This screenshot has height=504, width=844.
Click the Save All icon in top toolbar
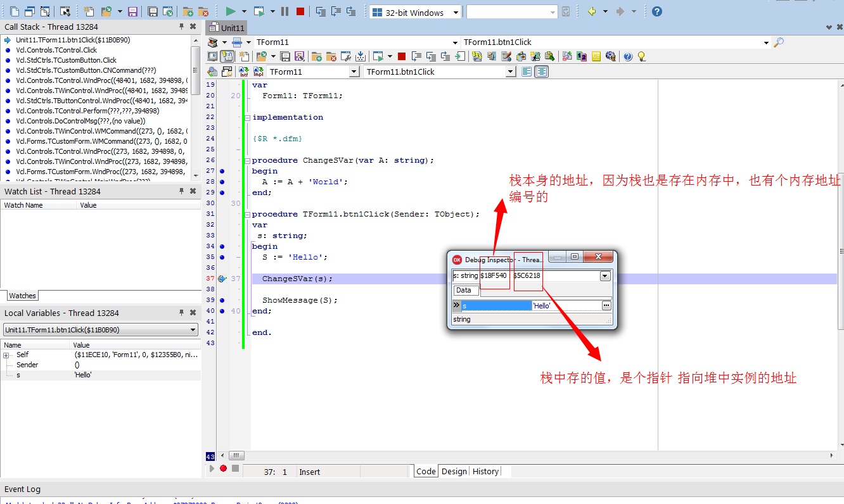pos(153,11)
